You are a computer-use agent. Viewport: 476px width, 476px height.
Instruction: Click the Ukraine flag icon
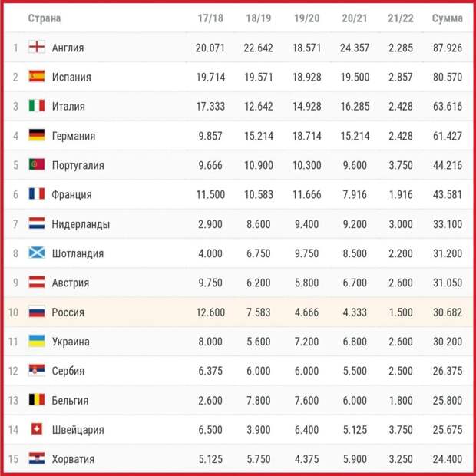click(37, 341)
